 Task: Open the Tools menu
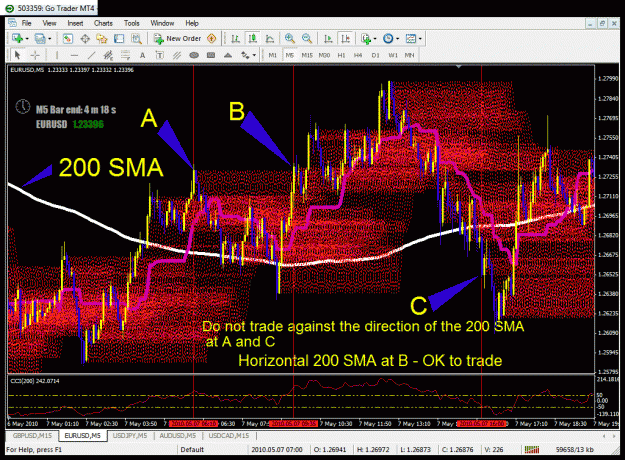tap(132, 23)
